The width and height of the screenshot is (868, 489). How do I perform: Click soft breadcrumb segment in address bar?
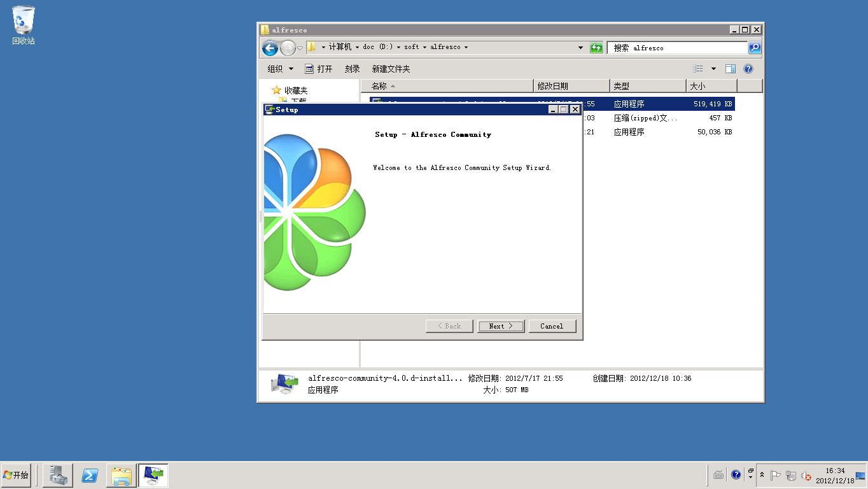[x=412, y=47]
